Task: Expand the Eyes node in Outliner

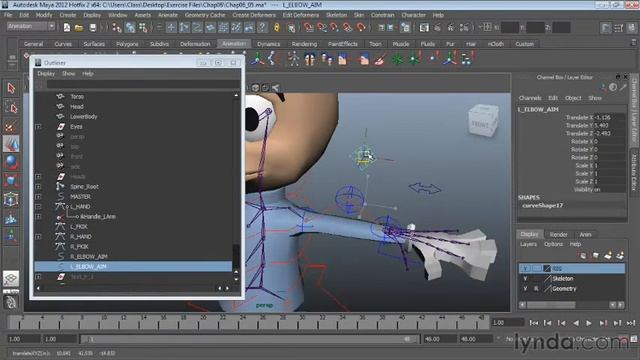Action: (x=38, y=127)
